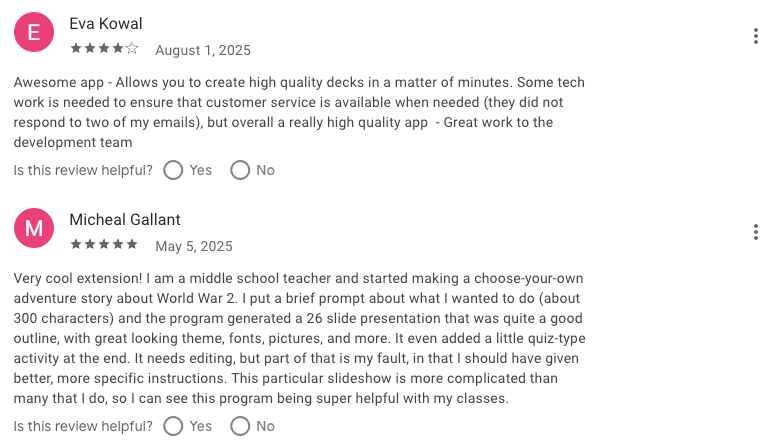The width and height of the screenshot is (780, 445).
Task: Click the August 1, 2025 review date
Action: coord(203,50)
